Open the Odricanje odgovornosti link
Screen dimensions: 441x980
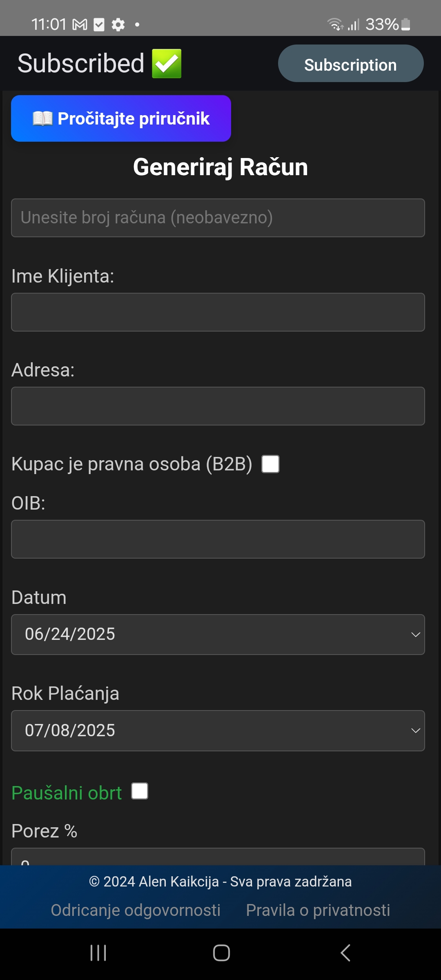coord(136,910)
